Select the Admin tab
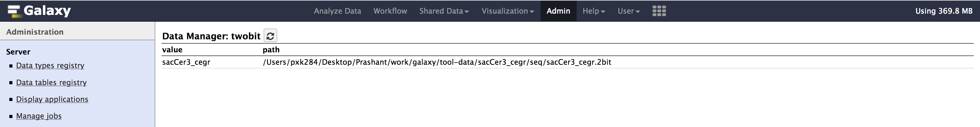The image size is (980, 127). click(558, 11)
